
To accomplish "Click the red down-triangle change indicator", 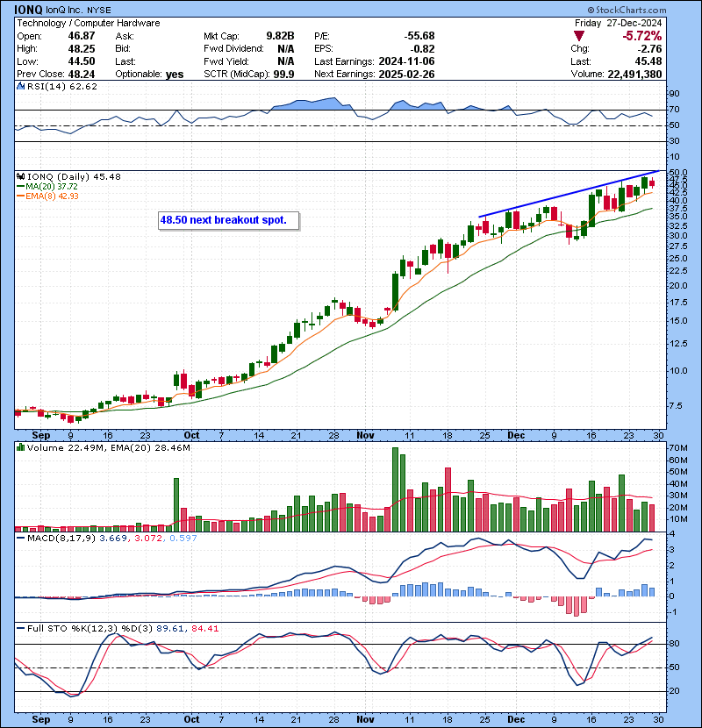I will click(x=579, y=36).
